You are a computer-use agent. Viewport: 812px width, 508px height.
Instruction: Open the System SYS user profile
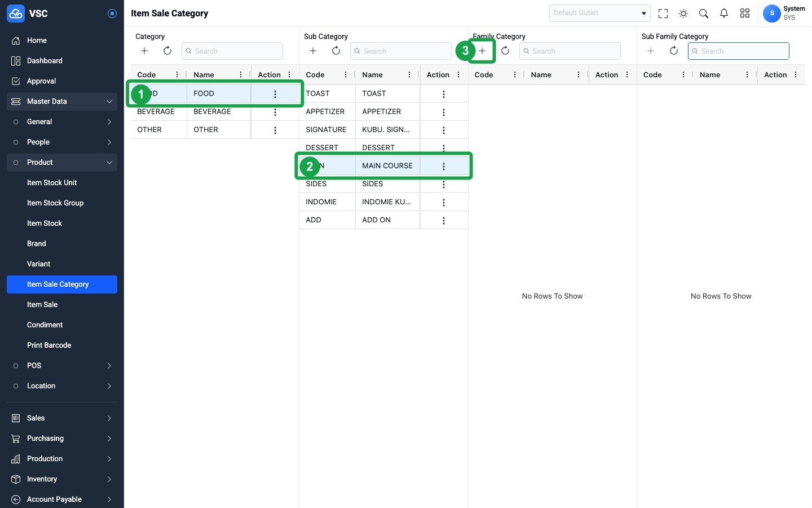pos(784,13)
